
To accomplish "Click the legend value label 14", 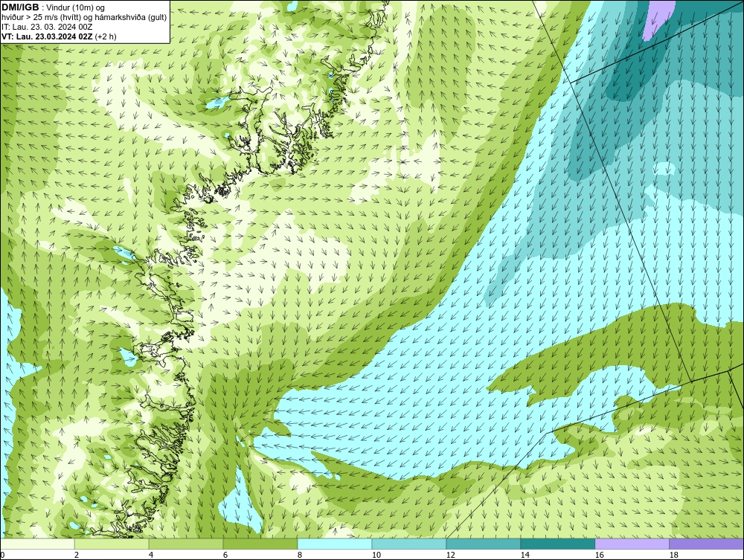I will pos(525,555).
